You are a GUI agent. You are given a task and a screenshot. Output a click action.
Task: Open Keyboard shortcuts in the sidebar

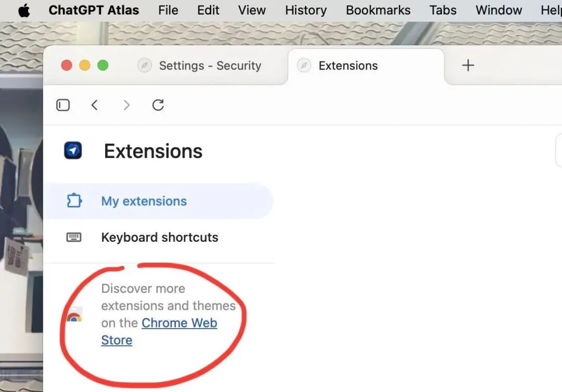[x=159, y=238]
